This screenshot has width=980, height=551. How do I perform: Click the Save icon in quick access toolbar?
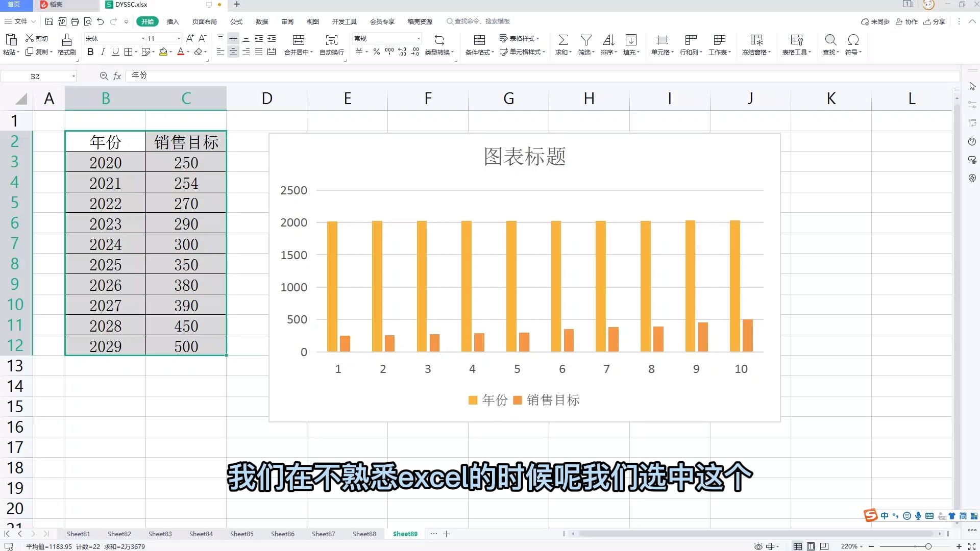point(49,21)
